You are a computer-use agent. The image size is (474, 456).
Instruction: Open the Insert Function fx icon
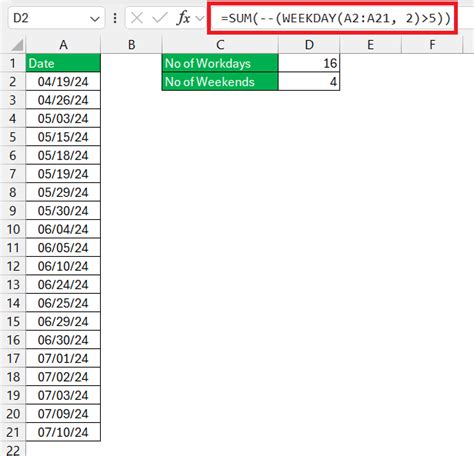[184, 18]
